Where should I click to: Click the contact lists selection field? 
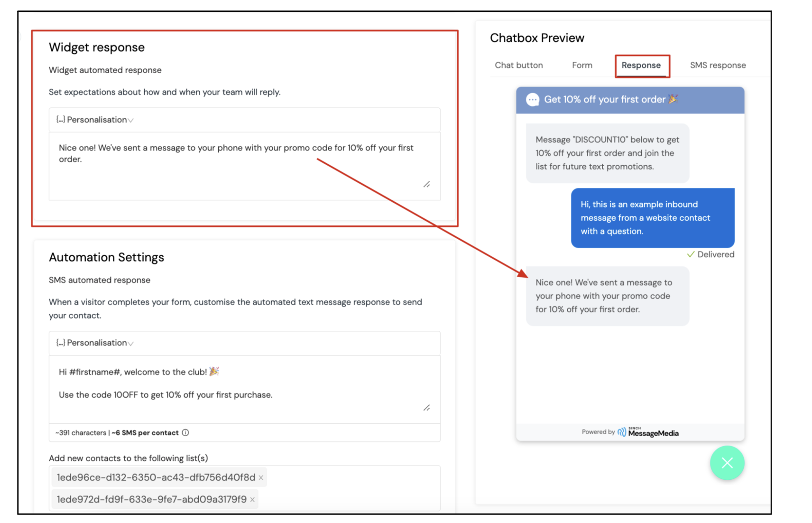(x=245, y=488)
